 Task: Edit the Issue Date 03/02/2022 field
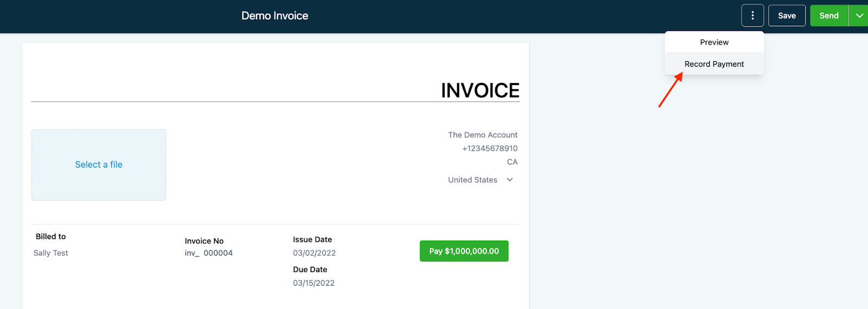(314, 253)
